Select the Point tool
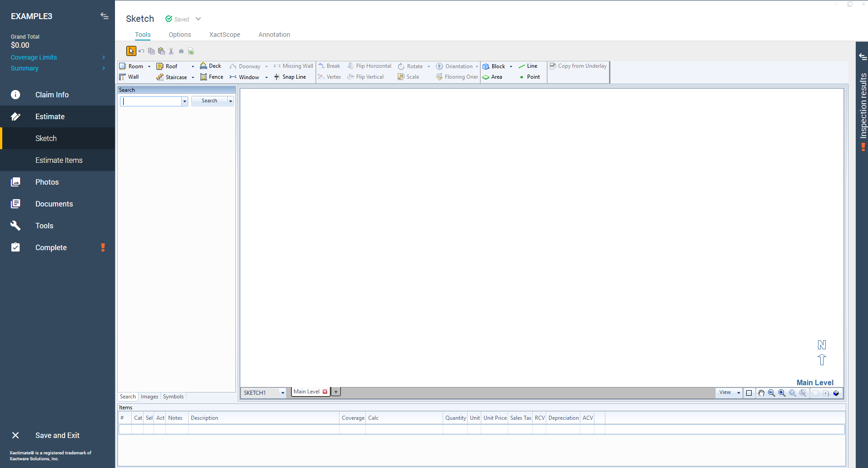The height and width of the screenshot is (468, 868). (x=529, y=77)
